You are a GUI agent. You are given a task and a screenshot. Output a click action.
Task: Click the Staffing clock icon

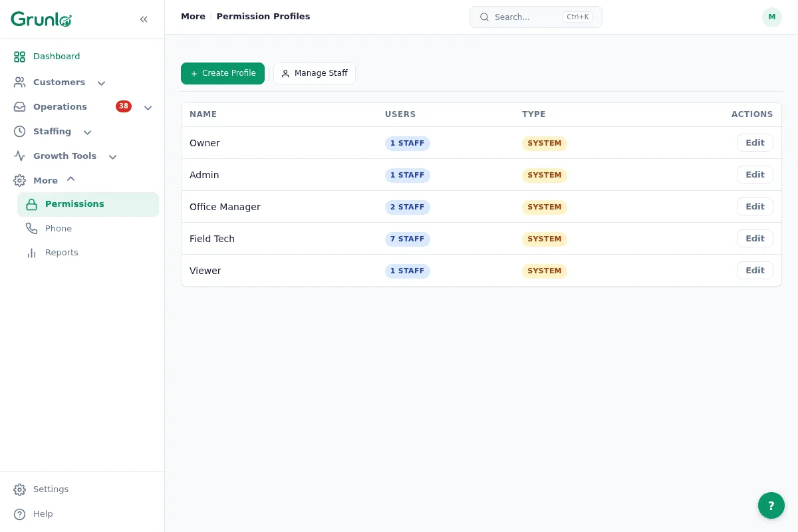(20, 132)
